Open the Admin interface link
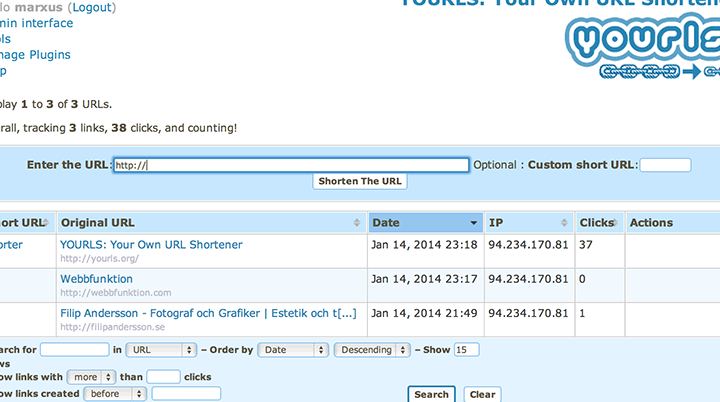This screenshot has width=720, height=402. [x=36, y=23]
